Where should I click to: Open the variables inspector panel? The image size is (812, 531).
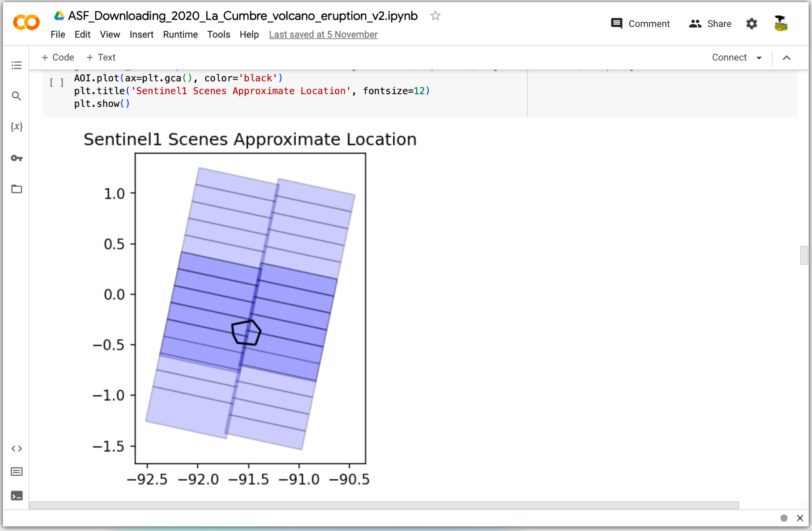pyautogui.click(x=17, y=127)
